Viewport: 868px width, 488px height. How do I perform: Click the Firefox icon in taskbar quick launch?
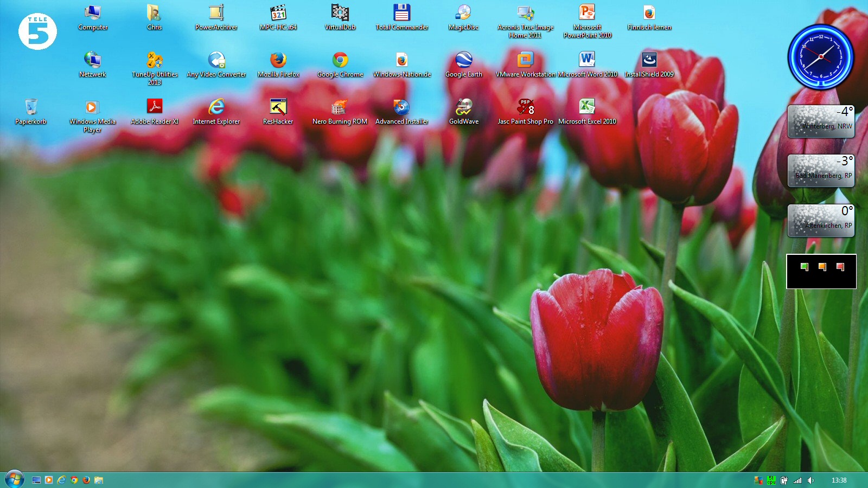click(x=86, y=480)
